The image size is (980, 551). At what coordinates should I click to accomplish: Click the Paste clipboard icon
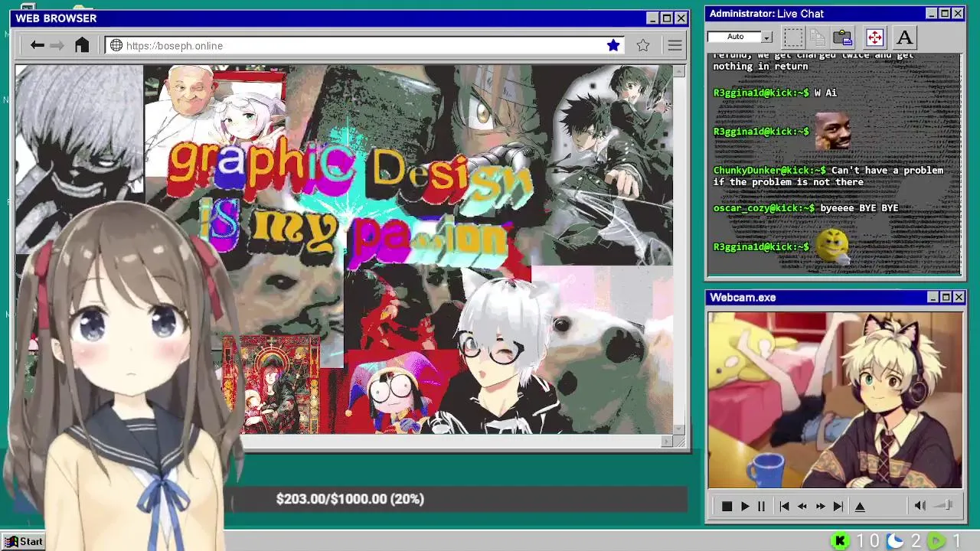click(x=843, y=37)
